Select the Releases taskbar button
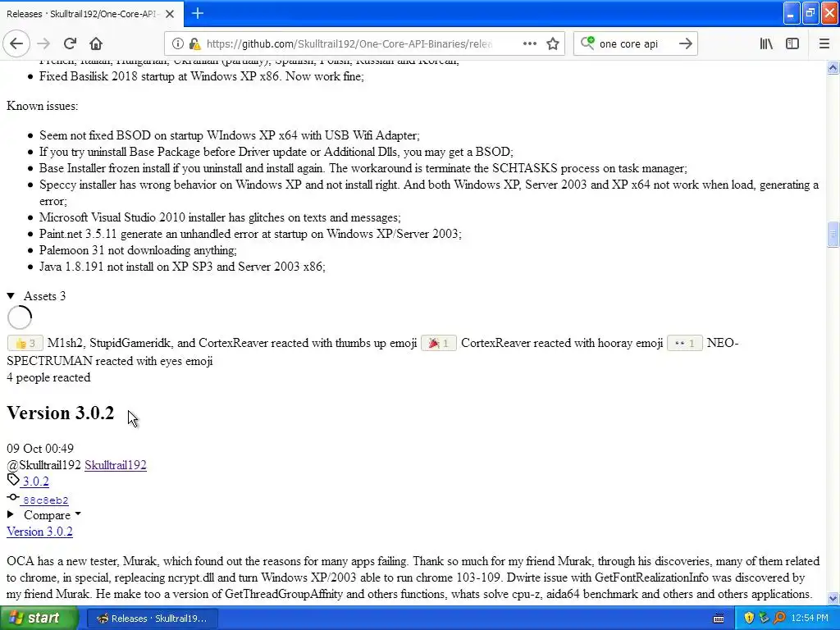 (152, 619)
